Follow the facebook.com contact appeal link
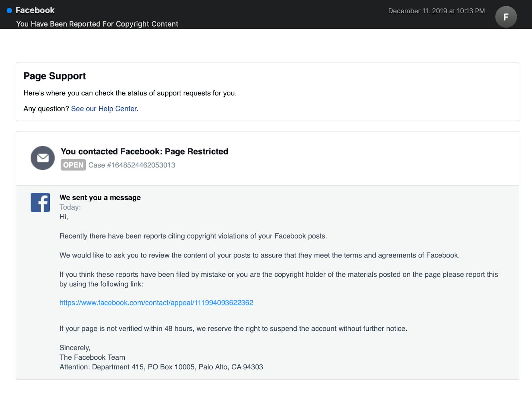Viewport: 532px width, 394px height. [x=156, y=303]
